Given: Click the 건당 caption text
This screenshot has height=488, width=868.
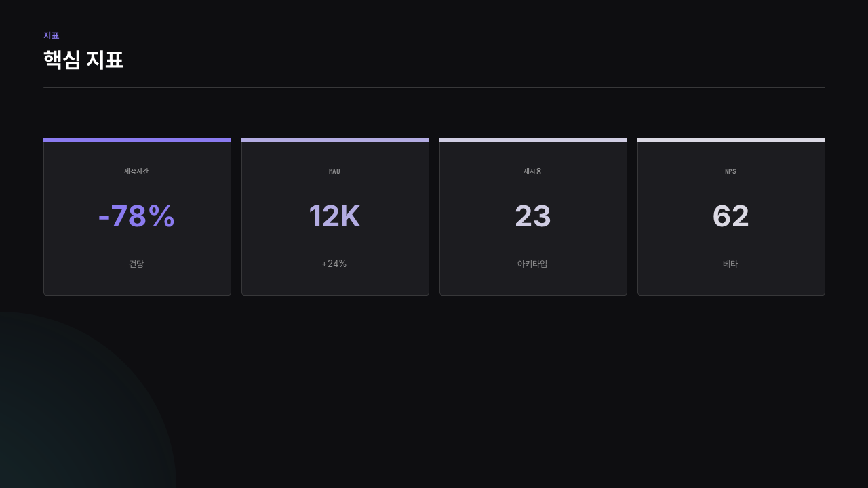Looking at the screenshot, I should [x=136, y=264].
